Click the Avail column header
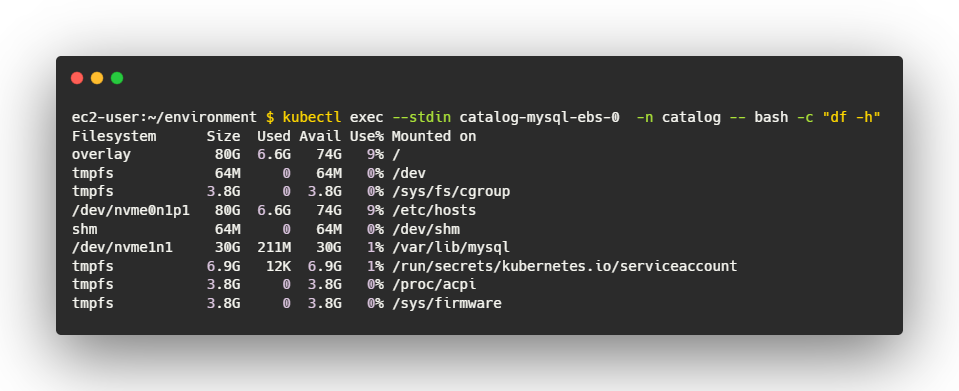This screenshot has height=391, width=959. point(320,136)
